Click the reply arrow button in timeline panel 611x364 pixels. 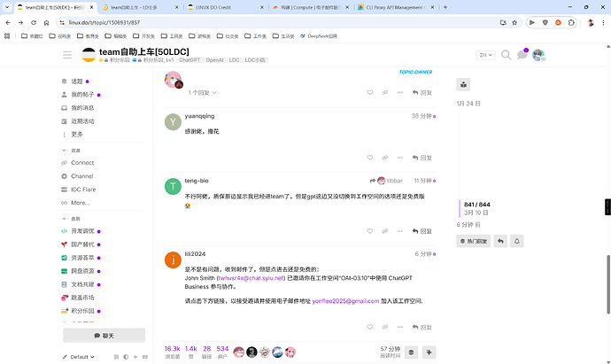tap(500, 241)
